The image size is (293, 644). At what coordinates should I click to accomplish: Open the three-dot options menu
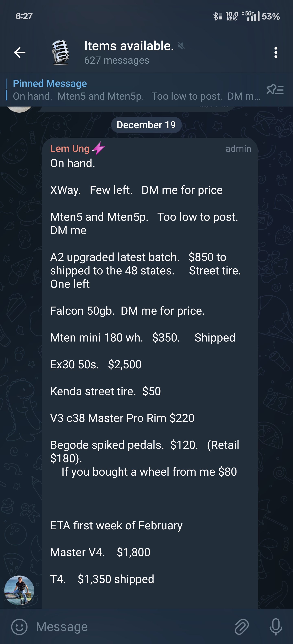coord(276,52)
